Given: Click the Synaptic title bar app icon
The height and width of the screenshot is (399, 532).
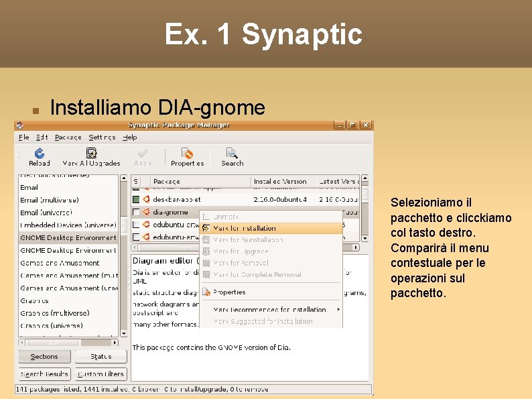Looking at the screenshot, I should click(19, 125).
